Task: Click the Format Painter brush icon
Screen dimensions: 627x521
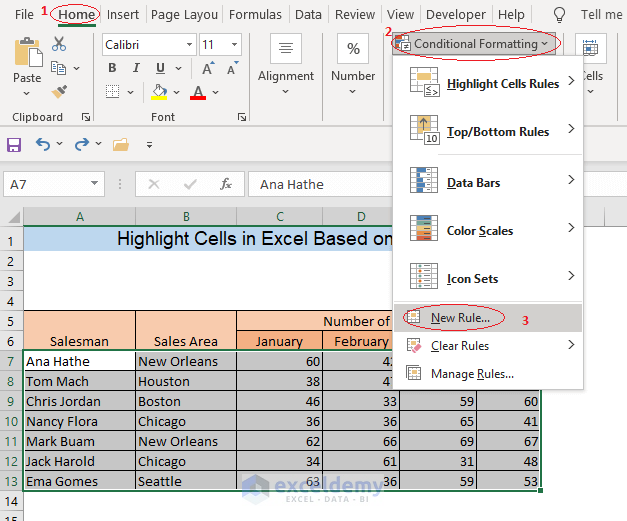Action: [59, 91]
